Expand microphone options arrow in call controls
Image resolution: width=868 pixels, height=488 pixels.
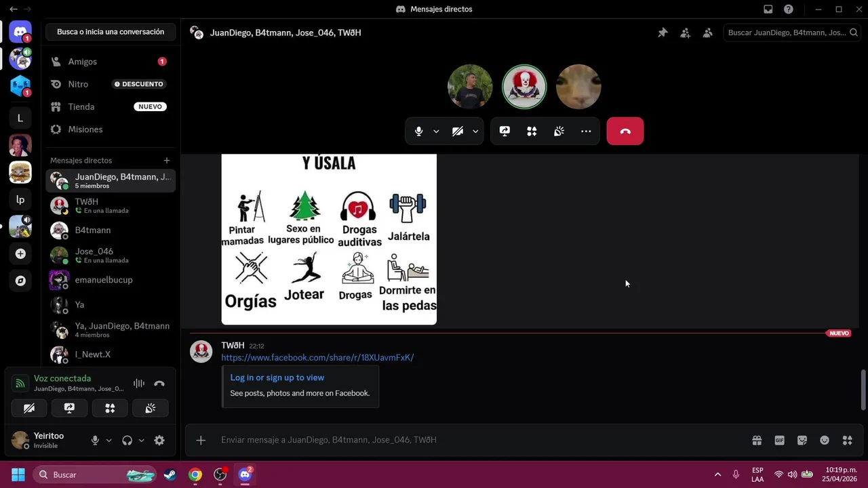pos(436,131)
